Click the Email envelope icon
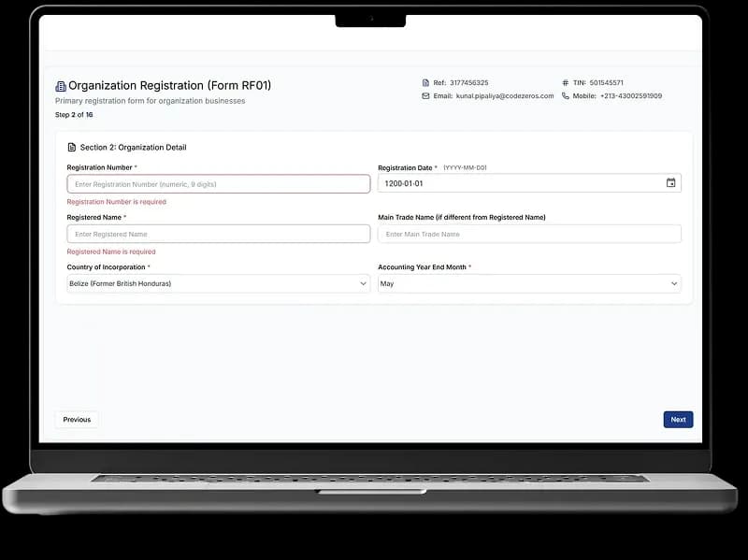Viewport: 748px width, 560px height. 425,96
